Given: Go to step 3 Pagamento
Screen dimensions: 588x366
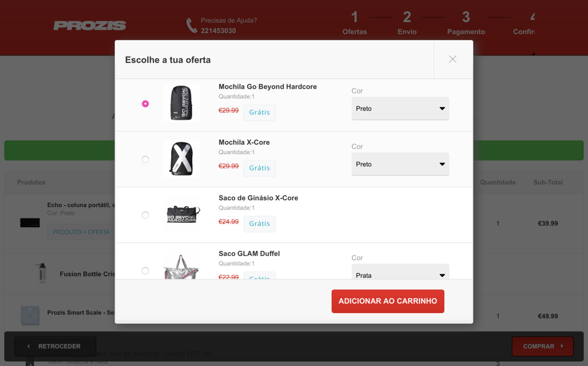Looking at the screenshot, I should [x=466, y=23].
